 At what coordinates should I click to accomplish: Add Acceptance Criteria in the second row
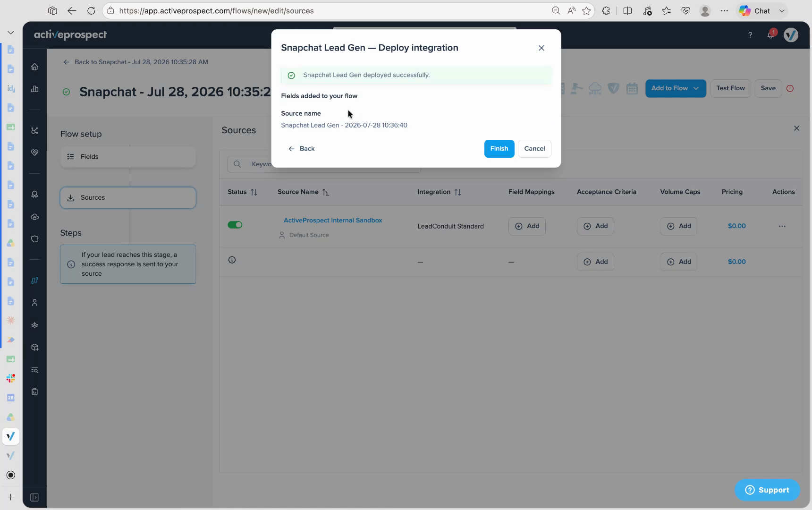595,262
